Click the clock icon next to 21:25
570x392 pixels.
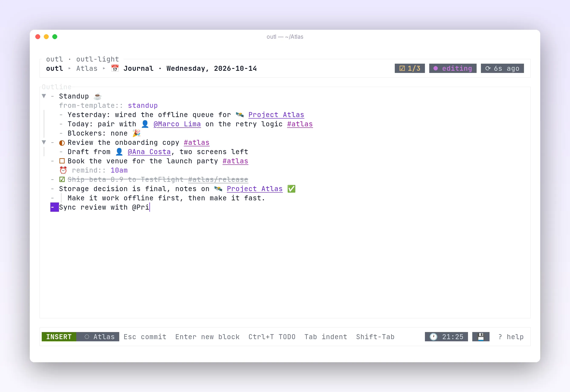point(433,337)
